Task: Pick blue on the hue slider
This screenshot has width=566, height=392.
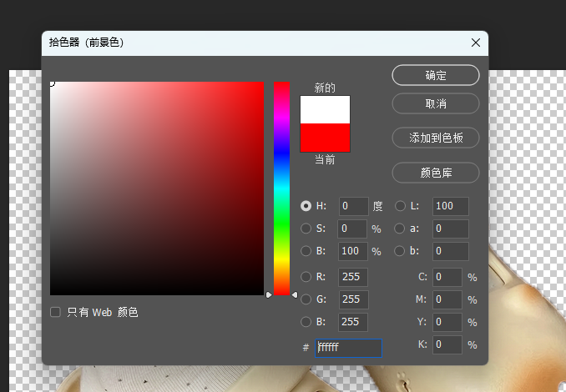Action: click(282, 153)
